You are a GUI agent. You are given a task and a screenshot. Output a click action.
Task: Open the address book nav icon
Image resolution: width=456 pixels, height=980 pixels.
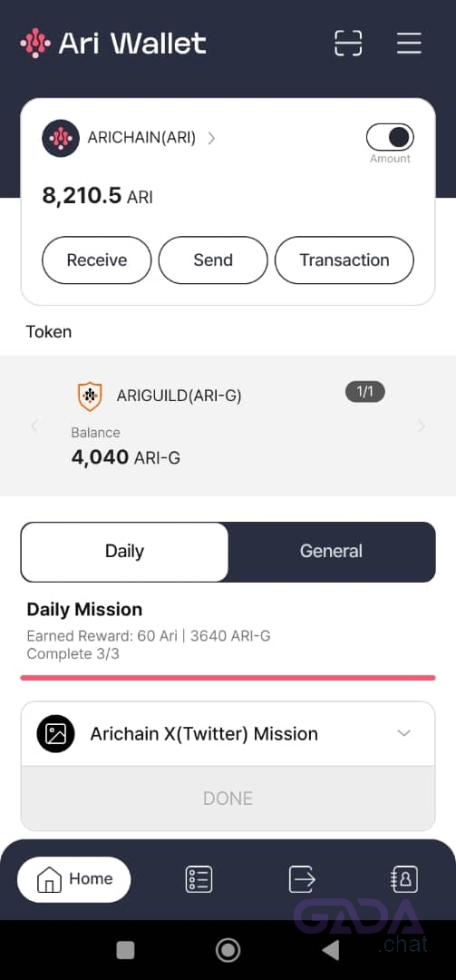click(x=404, y=878)
